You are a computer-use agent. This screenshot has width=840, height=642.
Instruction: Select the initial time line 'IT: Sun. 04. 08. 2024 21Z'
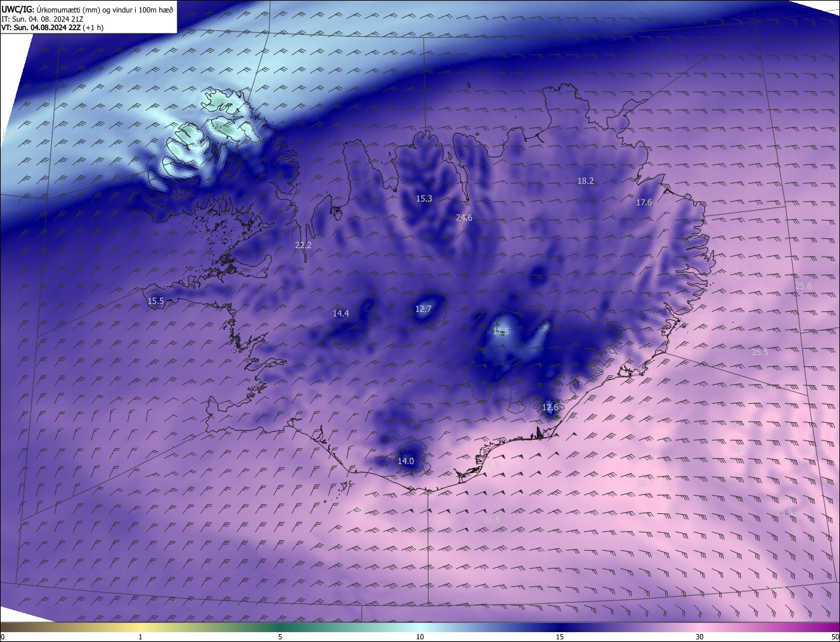click(x=43, y=19)
